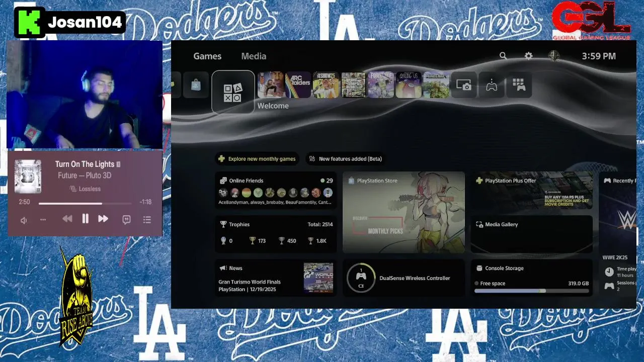Screen dimensions: 644x362
Task: Click Future — Pluto 3D artist text
Action: pyautogui.click(x=85, y=175)
